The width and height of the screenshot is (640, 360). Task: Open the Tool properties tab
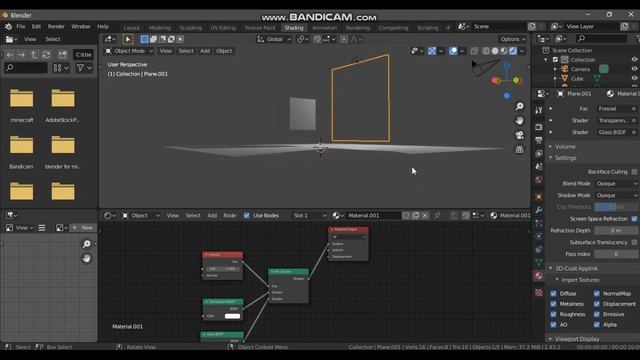pyautogui.click(x=539, y=110)
